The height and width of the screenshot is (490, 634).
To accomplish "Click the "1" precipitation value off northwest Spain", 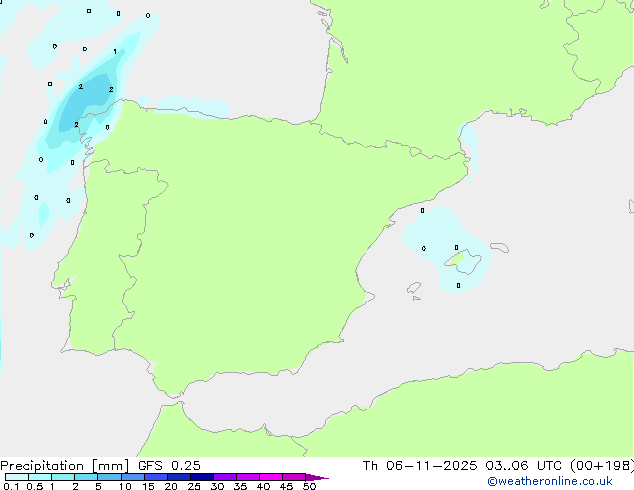I will (114, 51).
